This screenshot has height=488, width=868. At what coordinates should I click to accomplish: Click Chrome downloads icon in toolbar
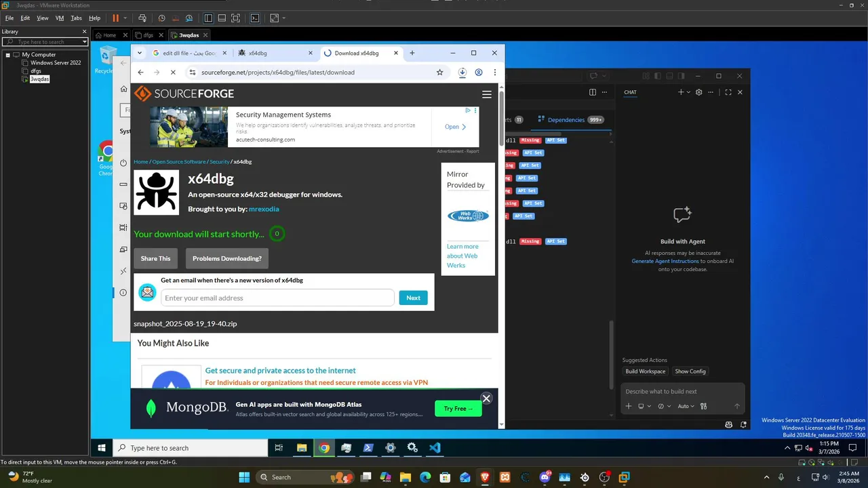point(462,73)
